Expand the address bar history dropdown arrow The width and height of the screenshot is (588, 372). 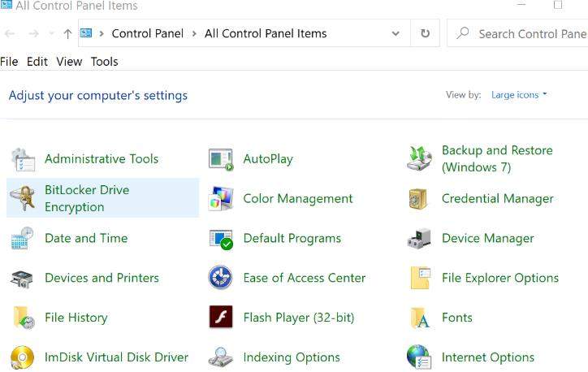[396, 34]
